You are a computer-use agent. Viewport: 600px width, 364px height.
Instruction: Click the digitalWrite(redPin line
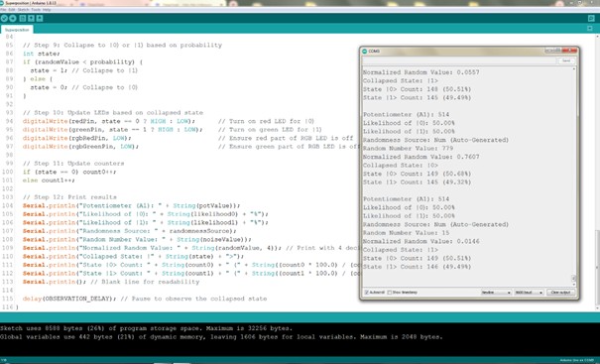click(109, 121)
